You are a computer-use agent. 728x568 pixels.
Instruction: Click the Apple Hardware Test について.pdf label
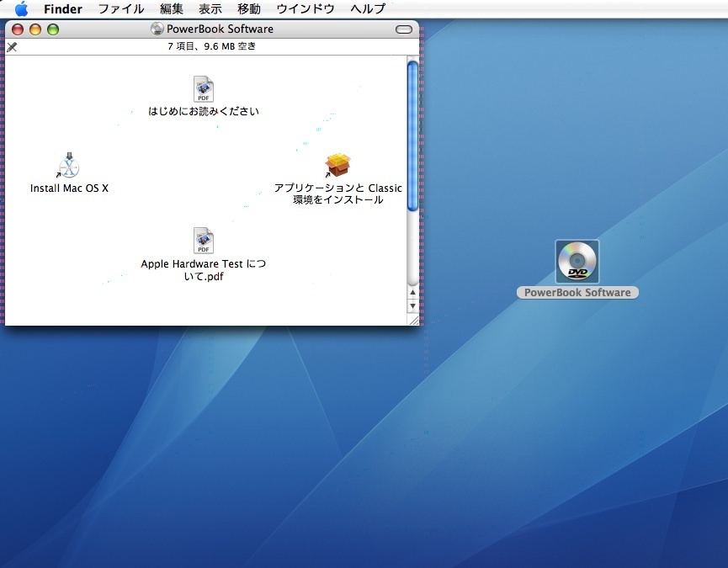coord(204,270)
